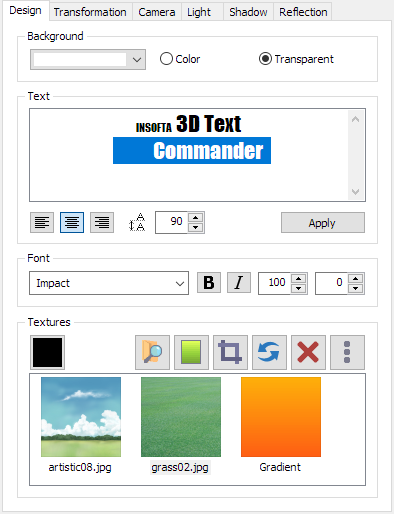The height and width of the screenshot is (514, 394).
Task: Click the crop texture icon
Action: (230, 352)
